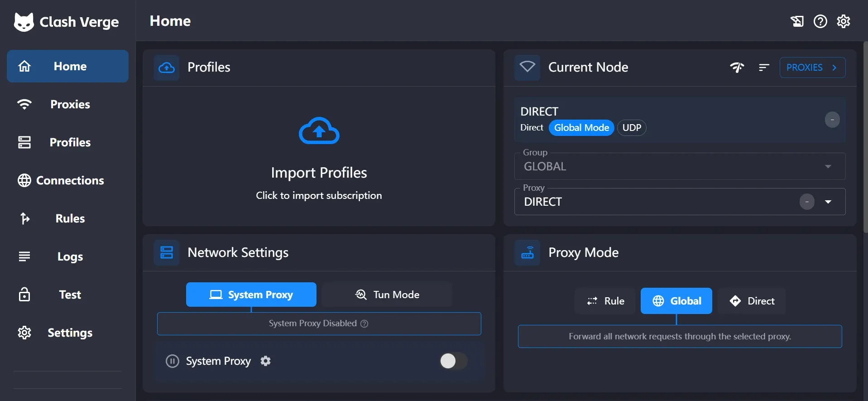Select Global proxy mode
Image resolution: width=868 pixels, height=401 pixels.
point(676,301)
